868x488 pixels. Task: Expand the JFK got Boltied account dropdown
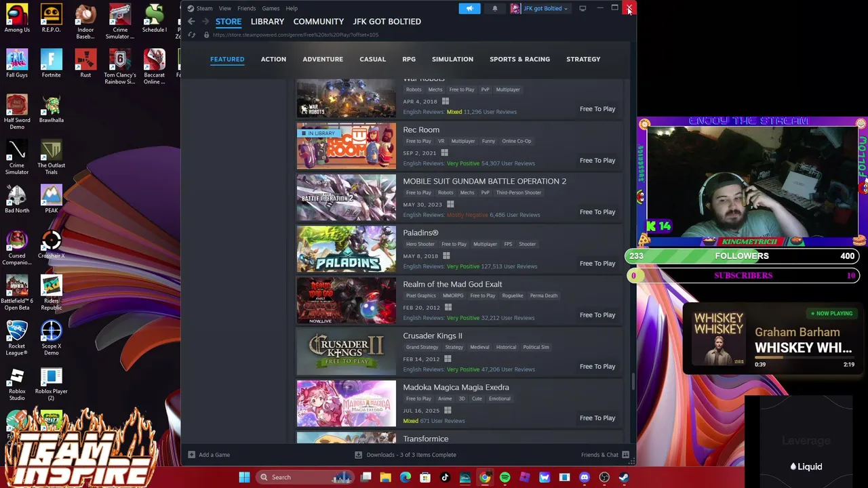(x=539, y=8)
